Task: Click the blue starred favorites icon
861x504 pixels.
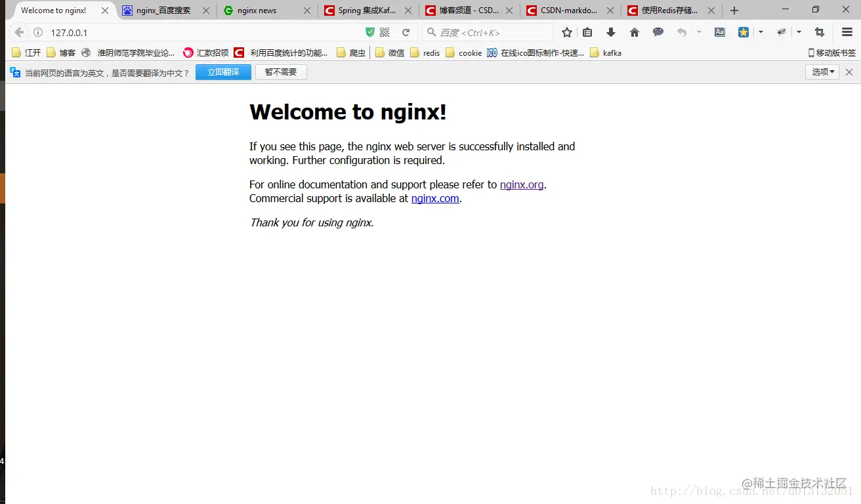Action: 744,32
